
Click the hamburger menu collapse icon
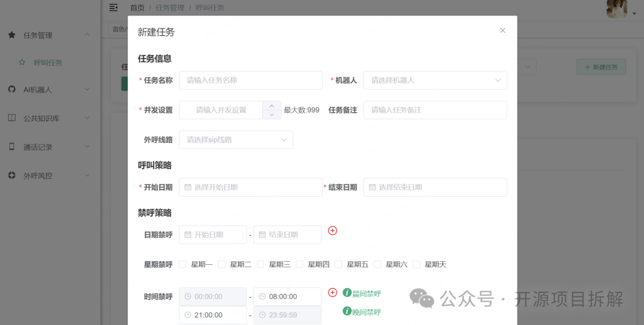pos(113,8)
